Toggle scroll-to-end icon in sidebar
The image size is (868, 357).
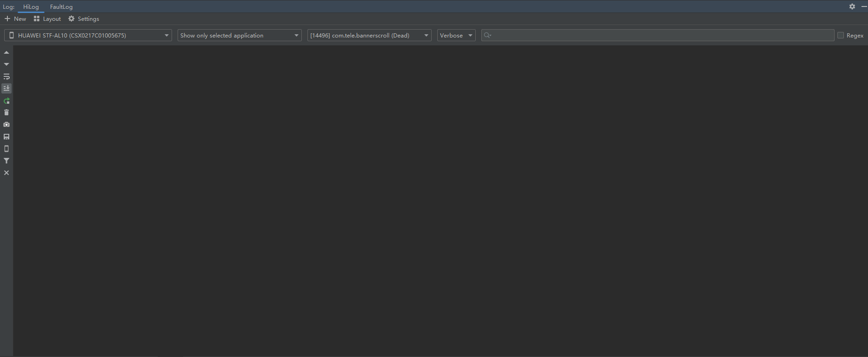(x=6, y=88)
